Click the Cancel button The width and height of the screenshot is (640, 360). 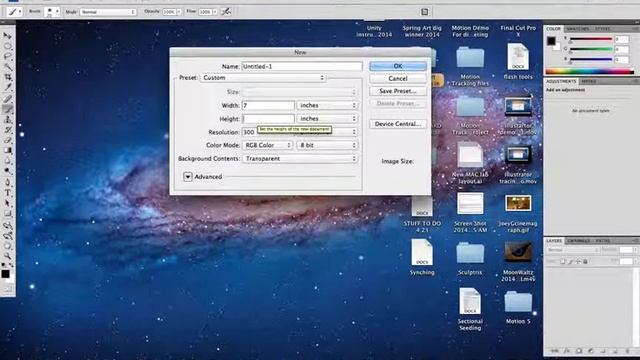click(x=398, y=78)
